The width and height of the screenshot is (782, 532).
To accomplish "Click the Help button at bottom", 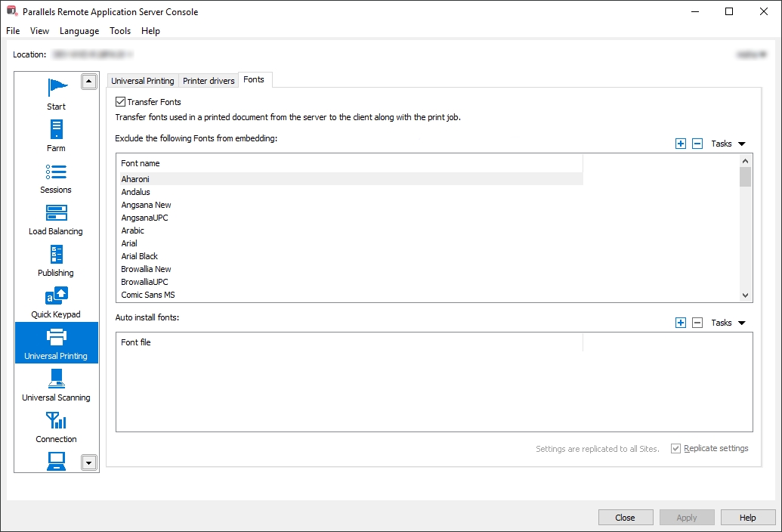I will 747,518.
